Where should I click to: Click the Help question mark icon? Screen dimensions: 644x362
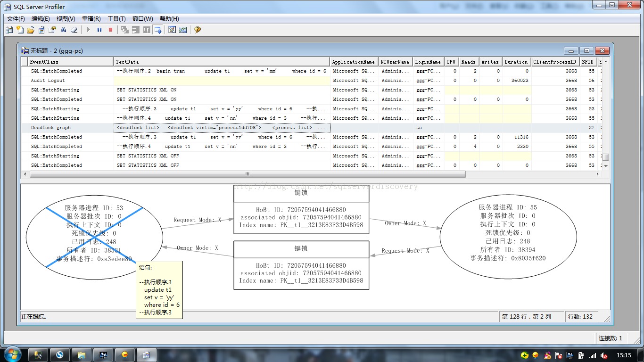[x=197, y=30]
